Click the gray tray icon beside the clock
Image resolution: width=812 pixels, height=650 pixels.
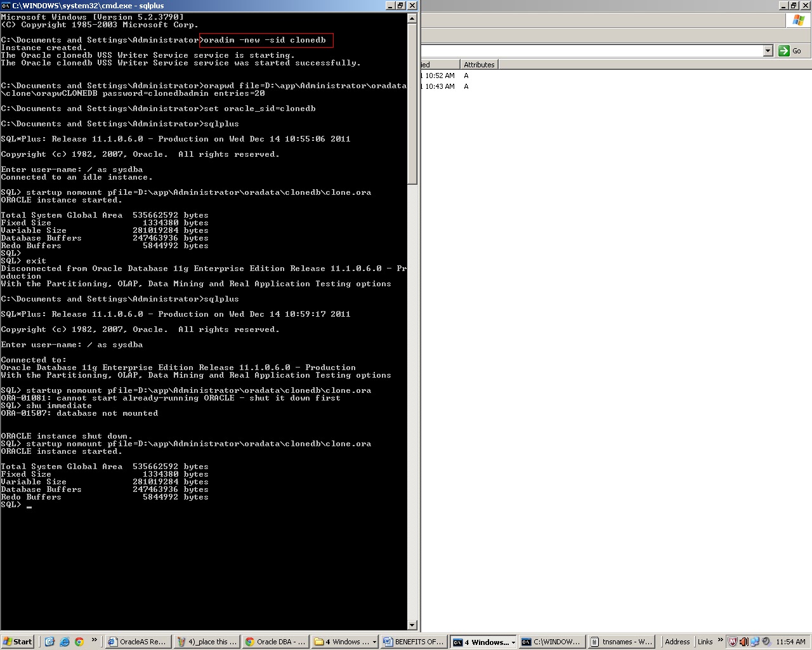click(x=765, y=642)
